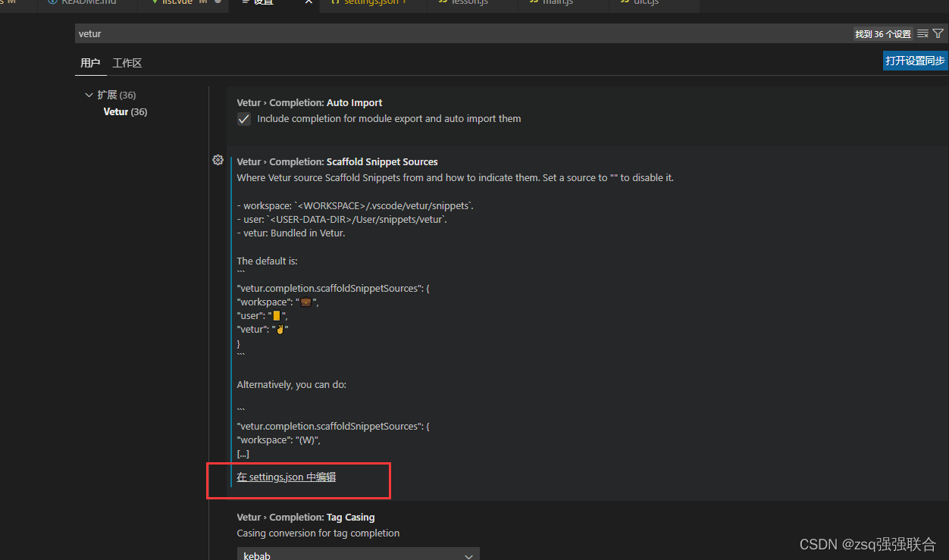Click the clear settings search icon

tap(923, 33)
